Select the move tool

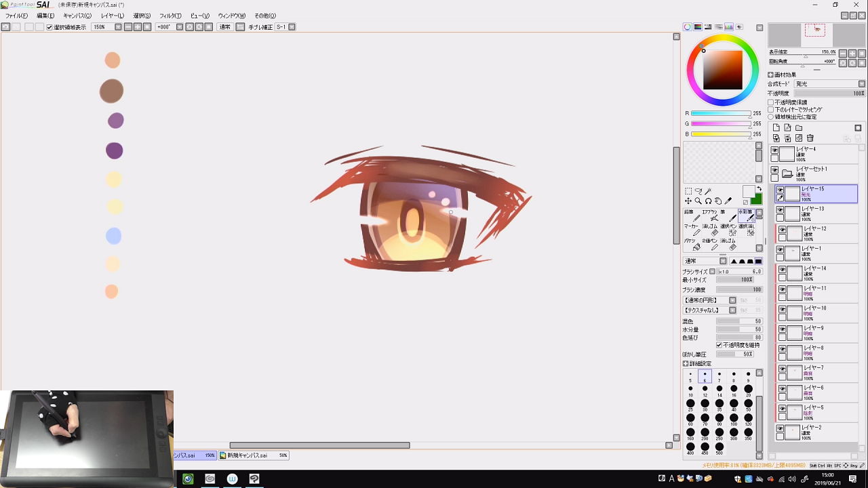tap(688, 201)
